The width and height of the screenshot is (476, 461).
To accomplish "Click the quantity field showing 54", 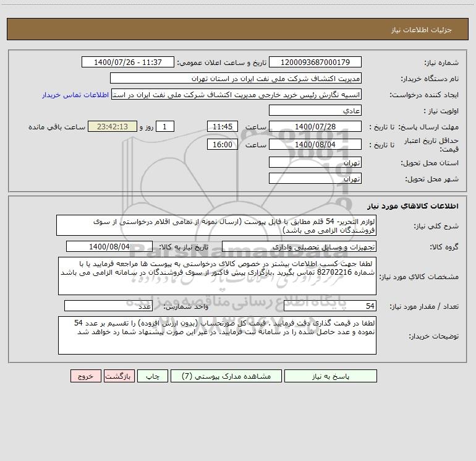I will click(x=330, y=306).
